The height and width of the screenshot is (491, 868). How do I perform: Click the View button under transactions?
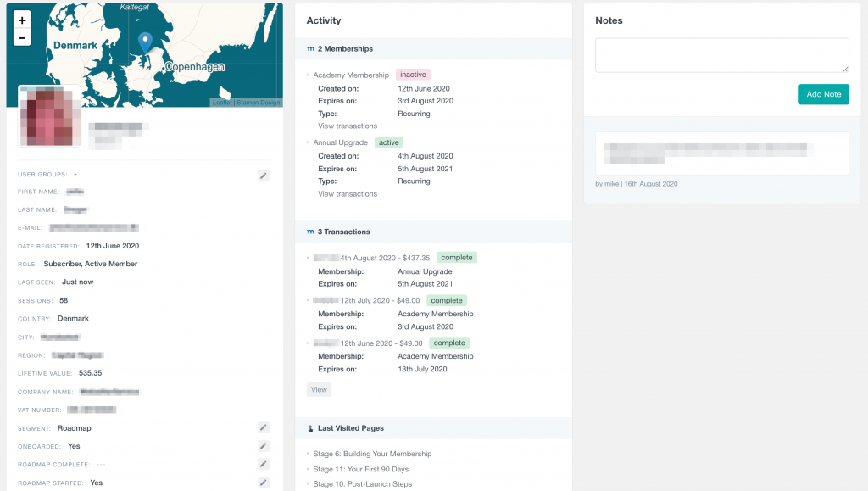tap(319, 390)
